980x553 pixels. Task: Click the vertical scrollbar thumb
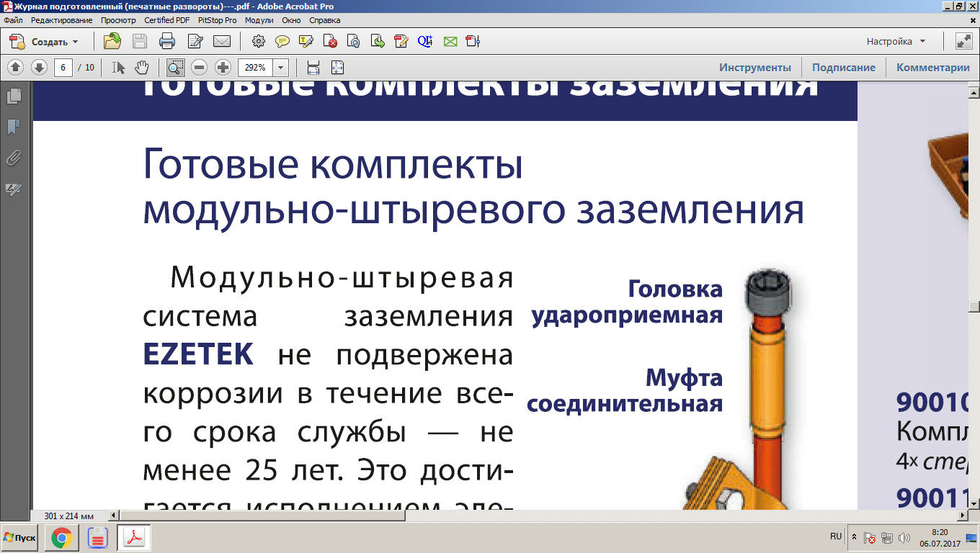[974, 306]
